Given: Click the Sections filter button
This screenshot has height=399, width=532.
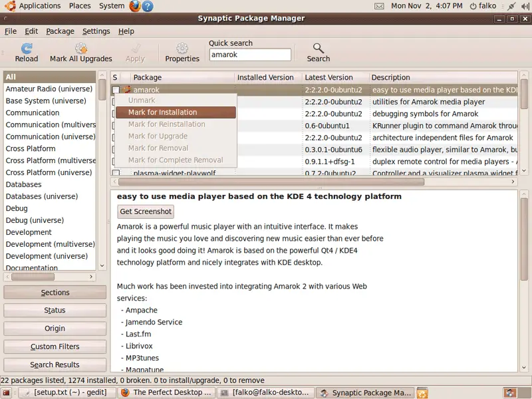Looking at the screenshot, I should [x=55, y=293].
